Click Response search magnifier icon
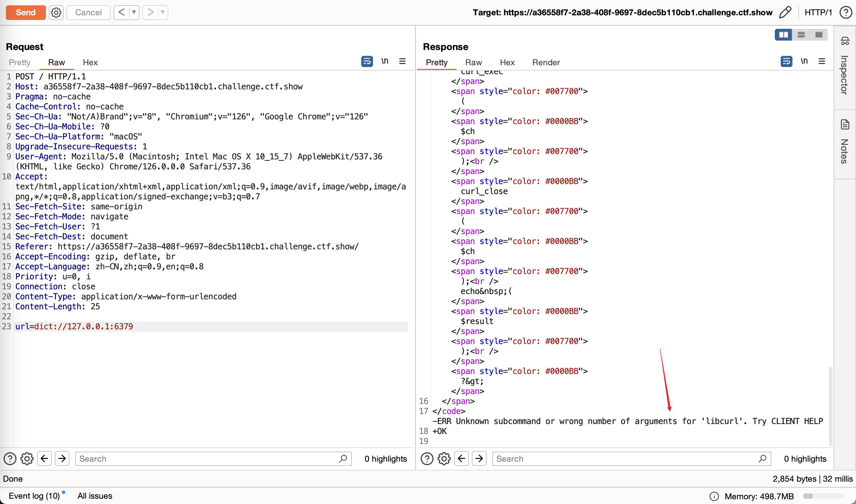 click(x=762, y=459)
